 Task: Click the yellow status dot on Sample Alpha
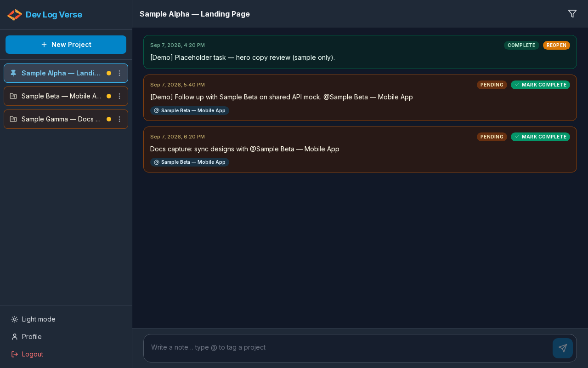click(x=109, y=73)
